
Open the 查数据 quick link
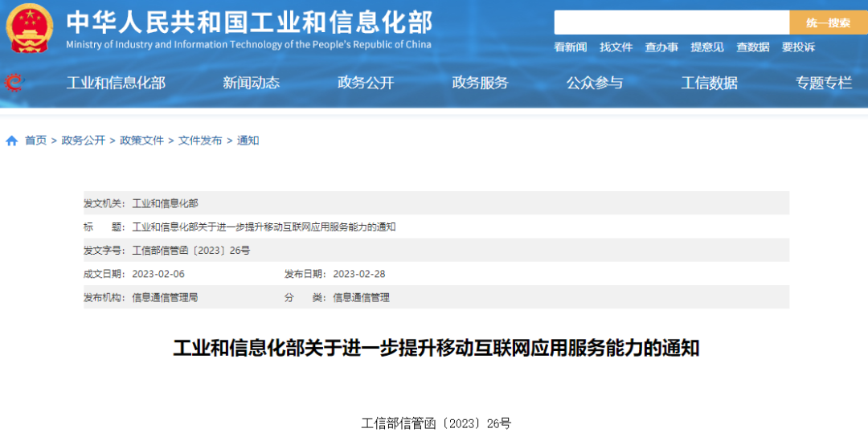[x=753, y=47]
